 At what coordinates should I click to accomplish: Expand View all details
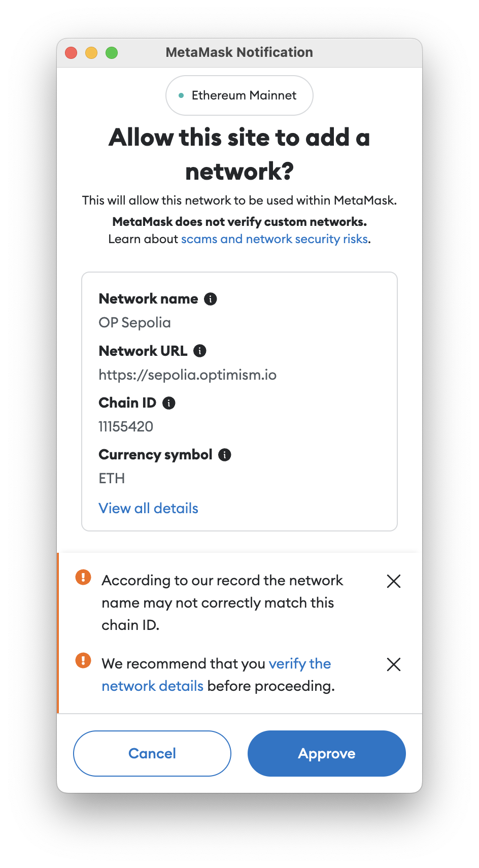(148, 508)
